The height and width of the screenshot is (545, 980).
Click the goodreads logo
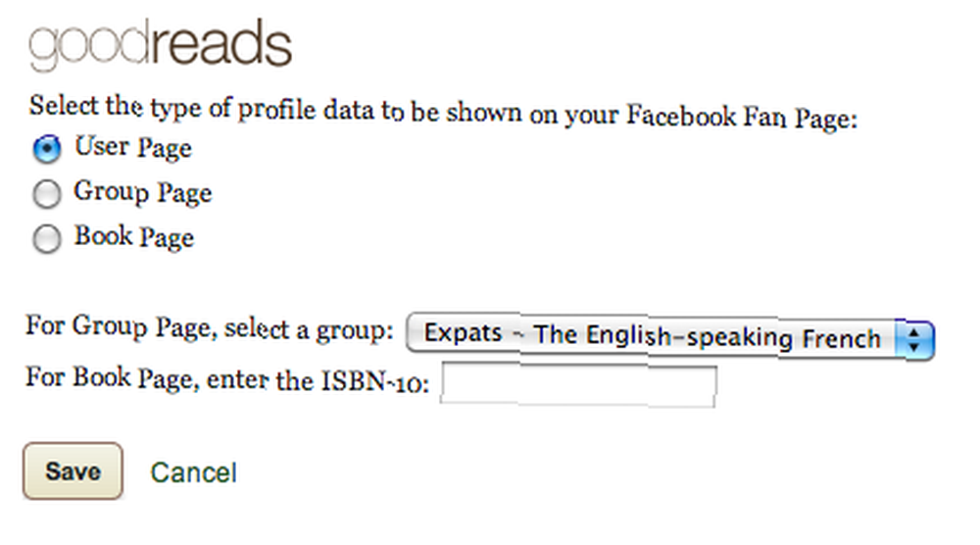point(160,44)
